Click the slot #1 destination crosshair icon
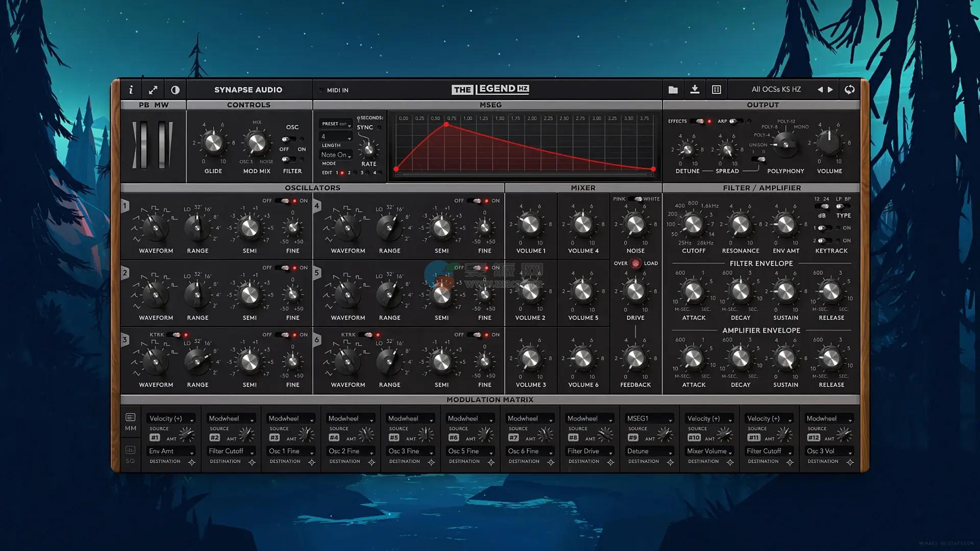The image size is (980, 551). coord(192,462)
